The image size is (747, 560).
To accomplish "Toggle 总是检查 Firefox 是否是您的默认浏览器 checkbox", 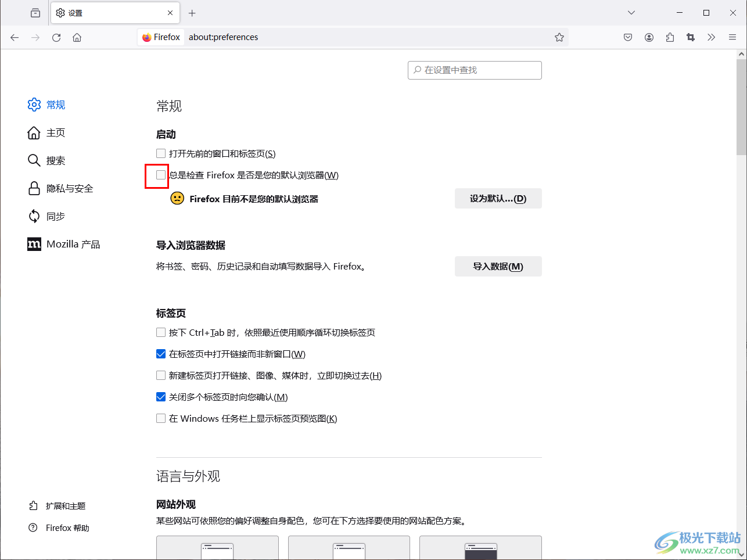I will click(161, 175).
